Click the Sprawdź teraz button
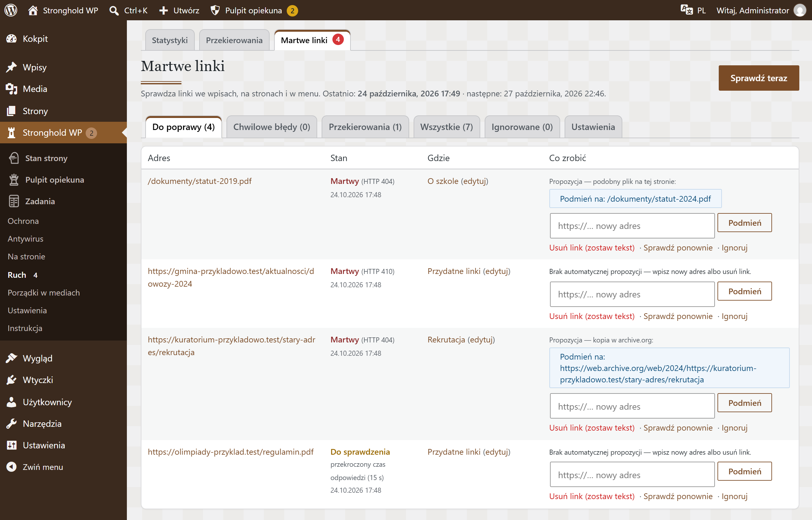The image size is (812, 520). (759, 78)
